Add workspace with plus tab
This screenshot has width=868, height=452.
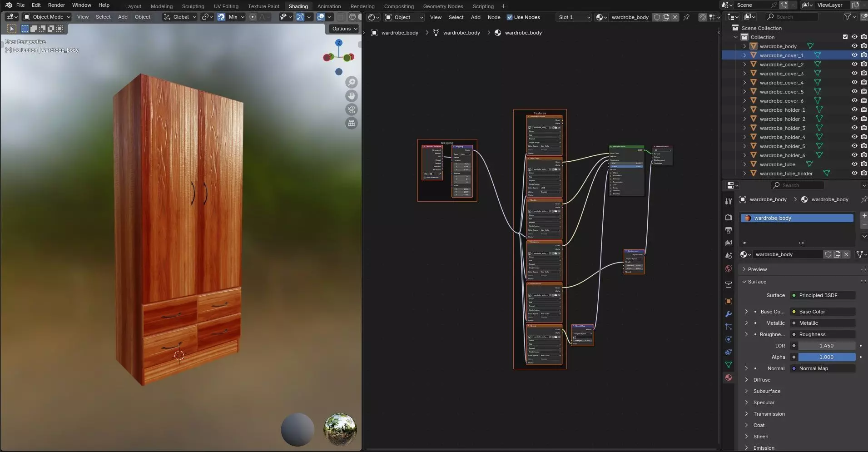503,6
